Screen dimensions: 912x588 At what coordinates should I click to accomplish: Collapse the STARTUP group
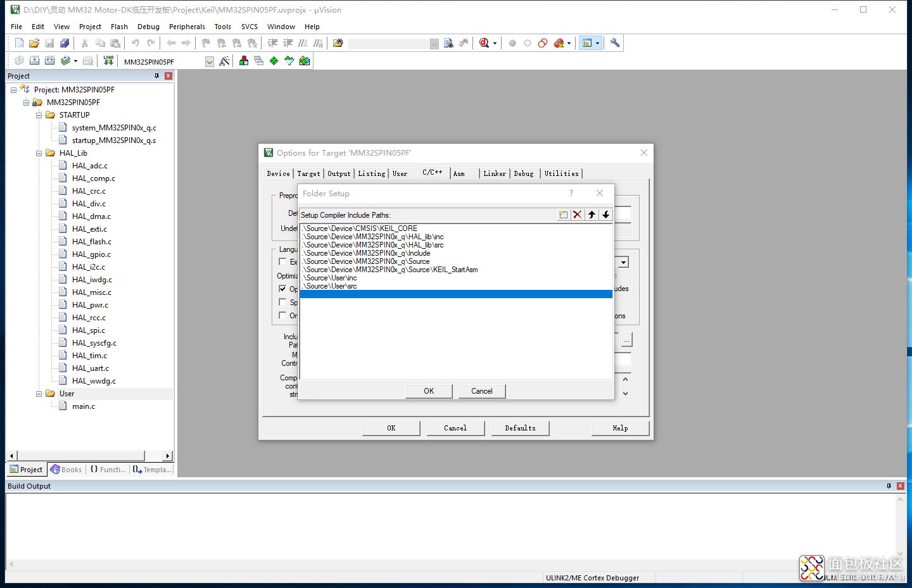[x=39, y=115]
